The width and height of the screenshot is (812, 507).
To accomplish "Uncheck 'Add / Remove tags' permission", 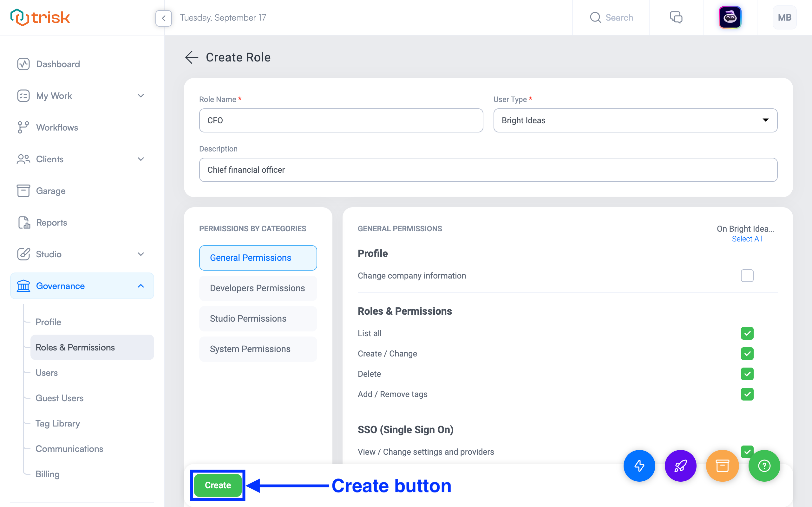I will tap(747, 394).
